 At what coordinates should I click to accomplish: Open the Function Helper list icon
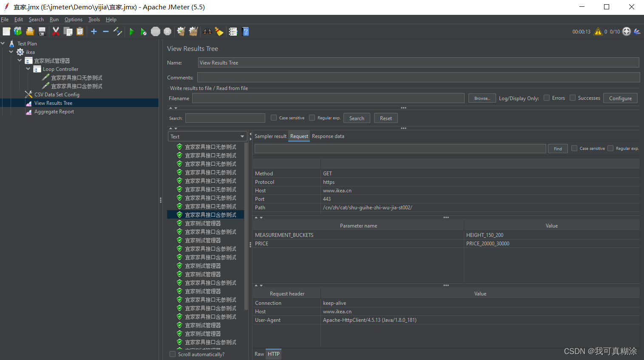(233, 31)
